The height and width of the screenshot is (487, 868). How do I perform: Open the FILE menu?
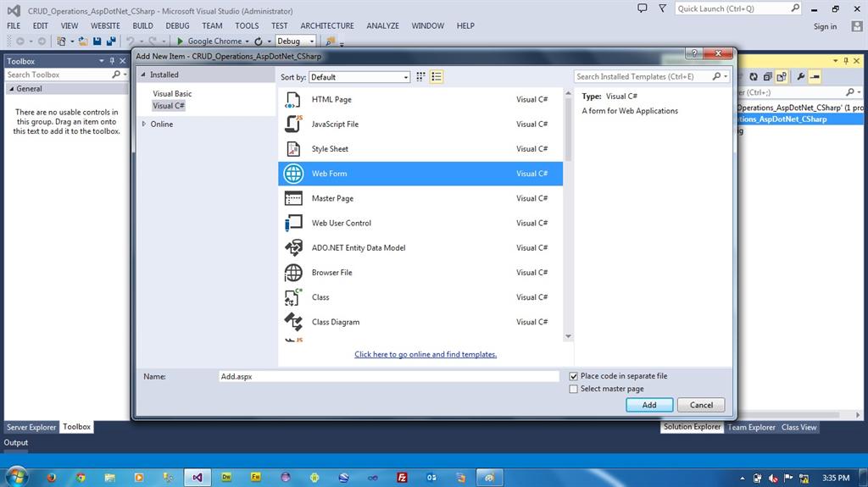point(14,25)
